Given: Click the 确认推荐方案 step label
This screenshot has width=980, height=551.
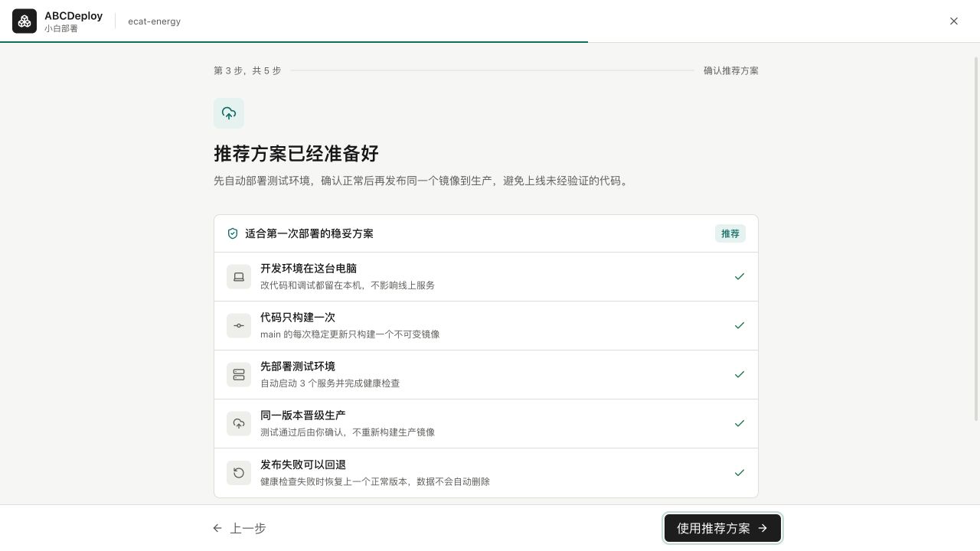Looking at the screenshot, I should click(x=731, y=70).
